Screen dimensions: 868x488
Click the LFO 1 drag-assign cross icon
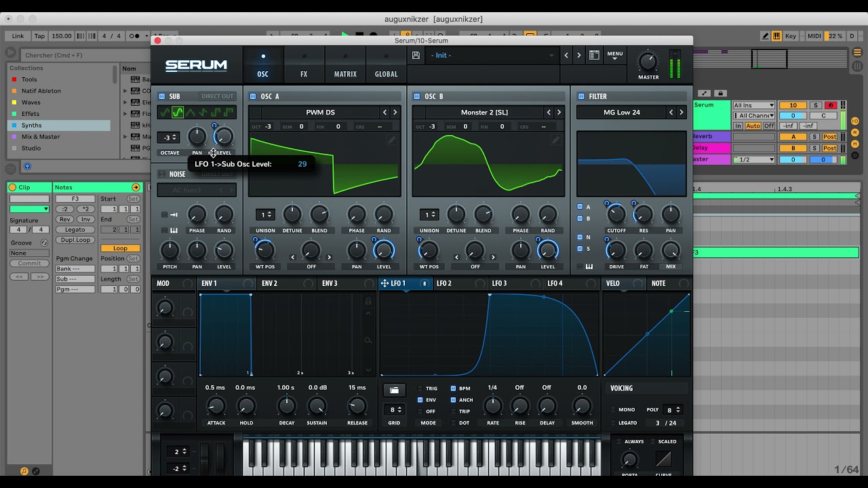tap(384, 283)
